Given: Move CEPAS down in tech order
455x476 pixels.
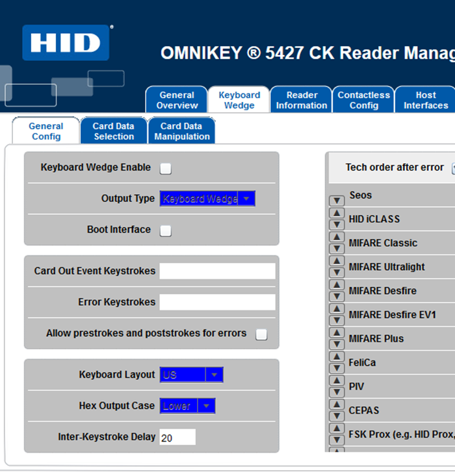Looking at the screenshot, I should pyautogui.click(x=337, y=416).
